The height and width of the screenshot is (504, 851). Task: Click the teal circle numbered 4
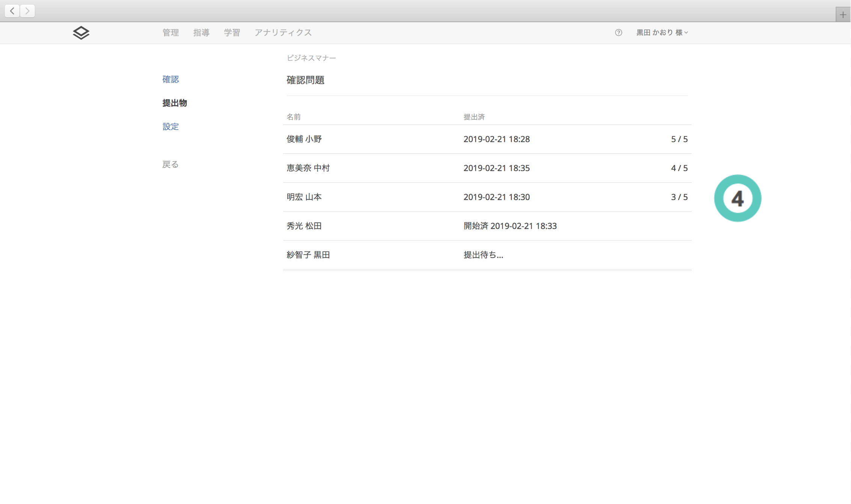click(x=737, y=198)
